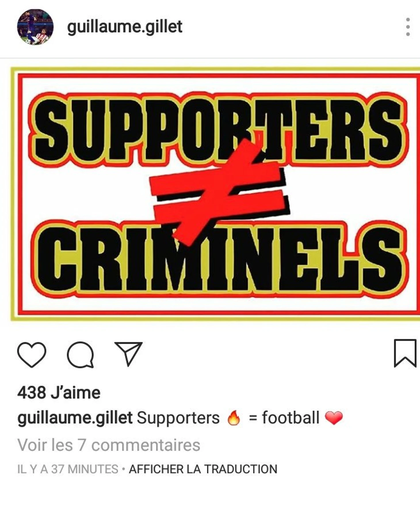The height and width of the screenshot is (515, 420).
Task: Open guillaume.gillet username in the caption
Action: (x=75, y=418)
